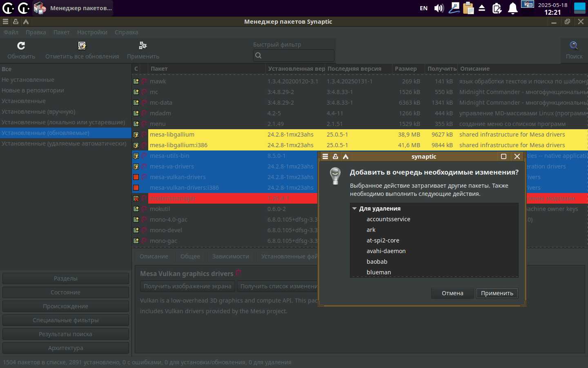Toggle the status checkbox for modemmanager row
Viewport: 588px width, 368px height.
click(136, 198)
